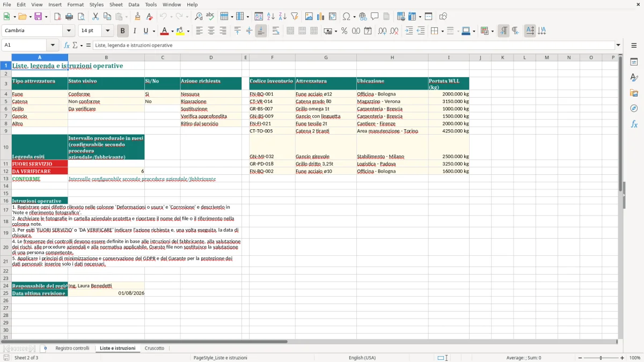Sort descending Z to A
Image resolution: width=644 pixels, height=362 pixels.
(283, 17)
